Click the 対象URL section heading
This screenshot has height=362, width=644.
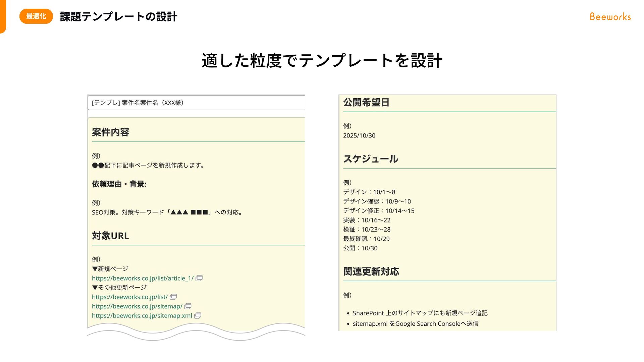[110, 236]
